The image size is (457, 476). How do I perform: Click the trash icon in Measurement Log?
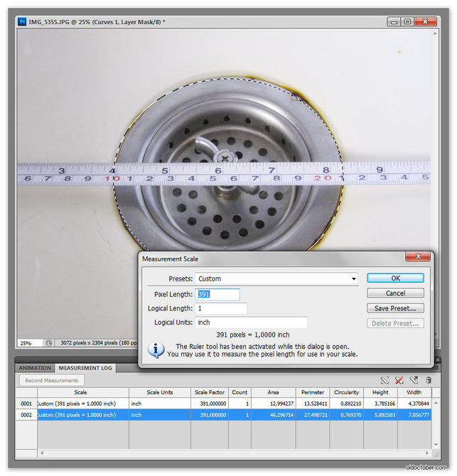click(428, 380)
